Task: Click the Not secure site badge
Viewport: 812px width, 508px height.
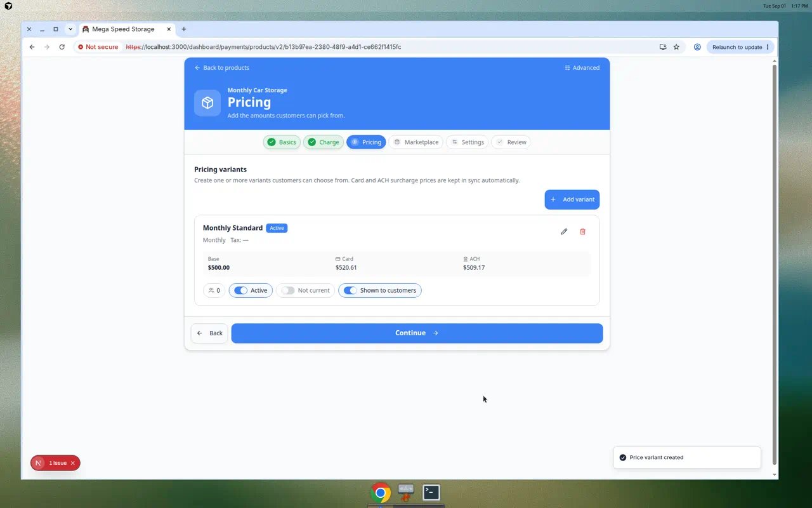Action: [x=98, y=47]
